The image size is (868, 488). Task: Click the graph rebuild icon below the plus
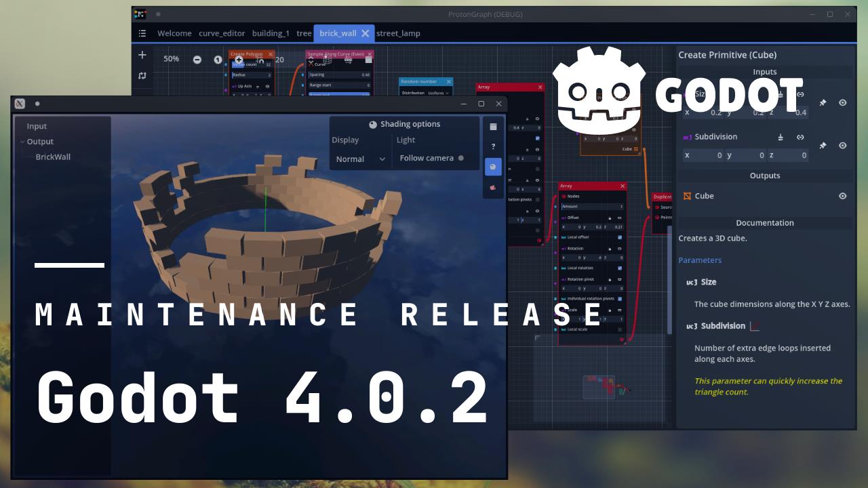pyautogui.click(x=142, y=76)
